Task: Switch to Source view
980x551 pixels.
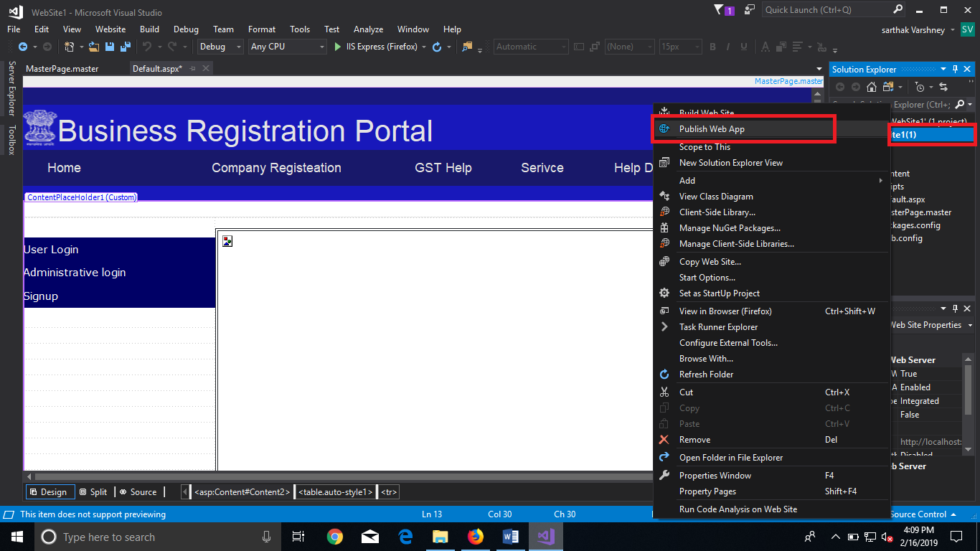Action: pyautogui.click(x=138, y=491)
